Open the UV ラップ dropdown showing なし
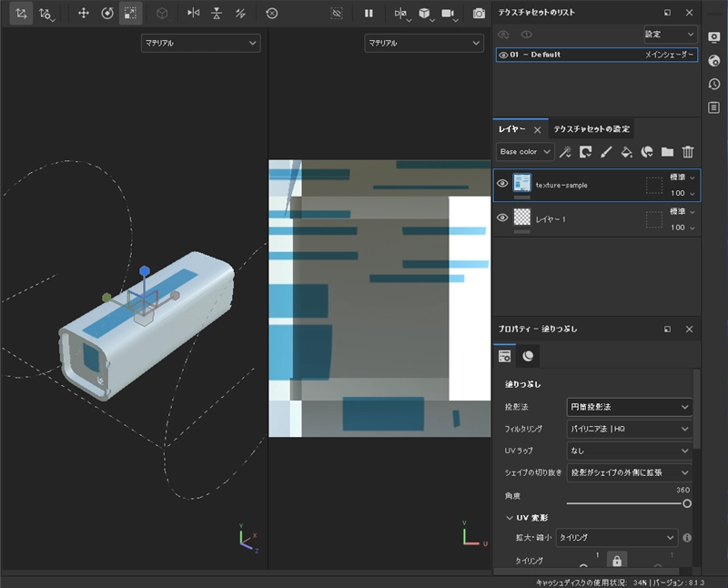The width and height of the screenshot is (728, 588). click(629, 451)
